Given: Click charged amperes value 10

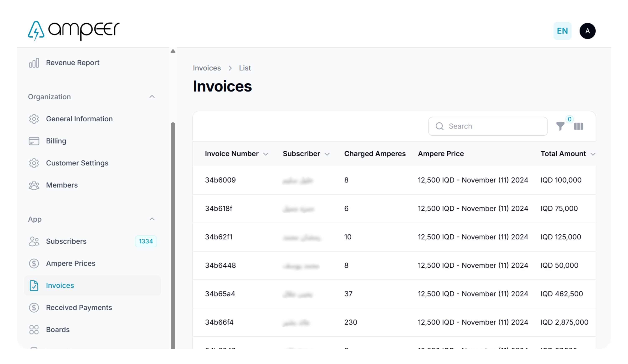Looking at the screenshot, I should [x=348, y=237].
